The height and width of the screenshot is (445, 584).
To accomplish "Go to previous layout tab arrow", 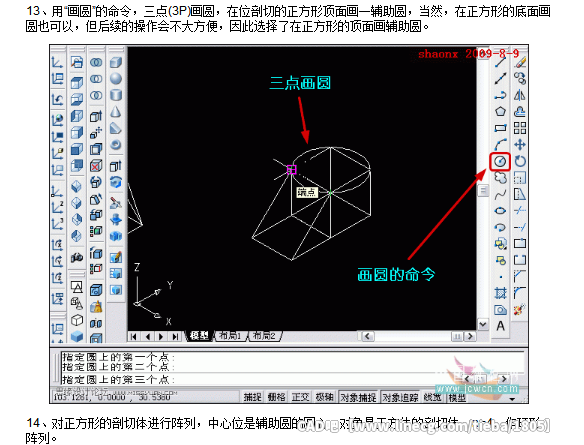I will coord(148,337).
